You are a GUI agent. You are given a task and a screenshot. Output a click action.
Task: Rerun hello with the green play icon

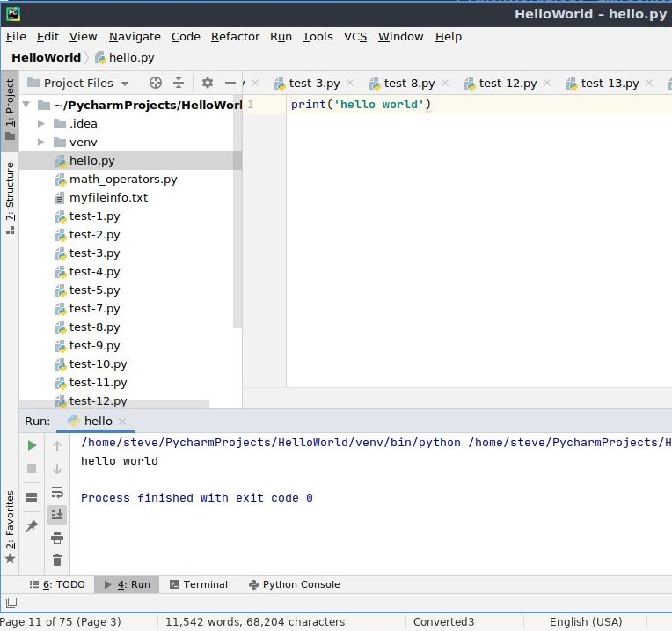click(32, 445)
